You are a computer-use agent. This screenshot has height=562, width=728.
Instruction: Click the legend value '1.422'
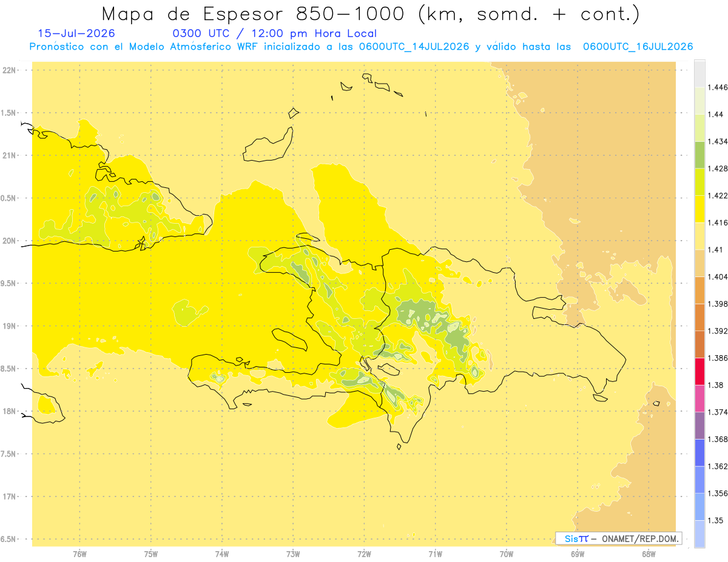(x=717, y=195)
